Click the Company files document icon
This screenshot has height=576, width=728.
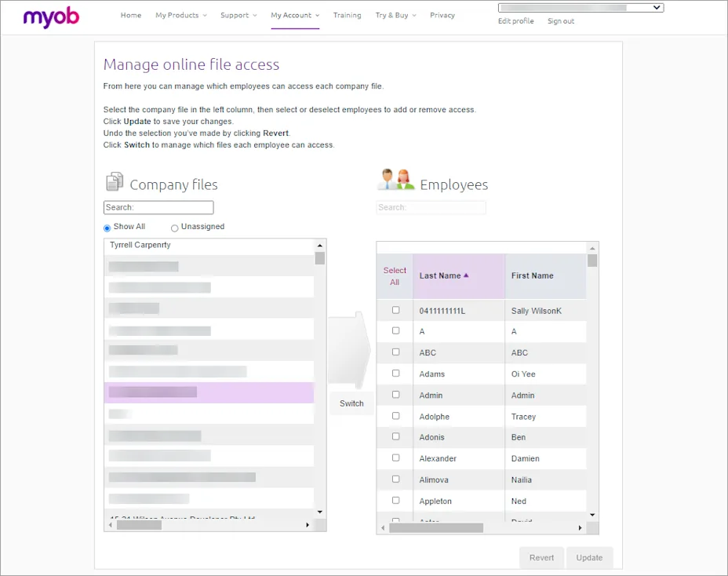[115, 181]
